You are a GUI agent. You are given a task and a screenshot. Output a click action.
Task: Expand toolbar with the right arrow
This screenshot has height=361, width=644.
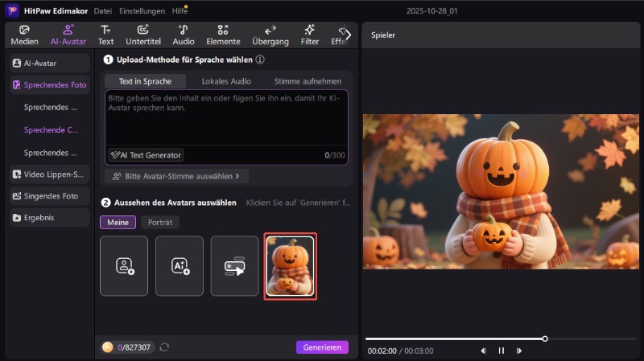click(x=348, y=35)
